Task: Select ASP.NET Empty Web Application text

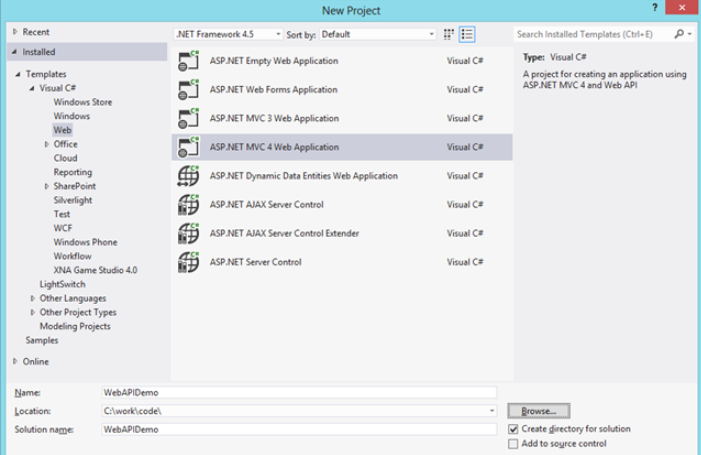Action: (274, 61)
